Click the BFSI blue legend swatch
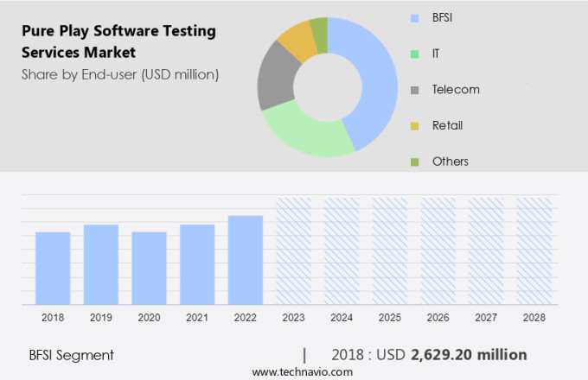588x380 pixels. pyautogui.click(x=414, y=17)
